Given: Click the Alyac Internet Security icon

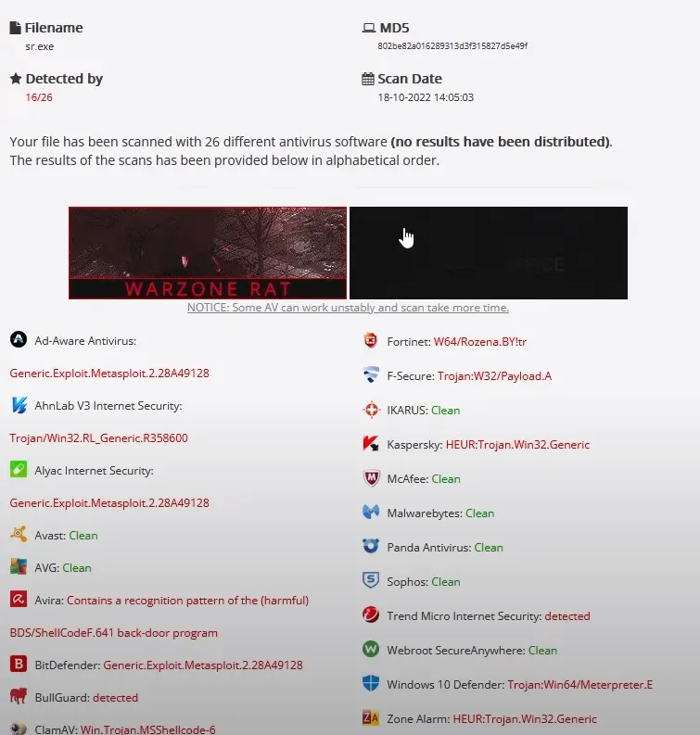Looking at the screenshot, I should (x=19, y=469).
